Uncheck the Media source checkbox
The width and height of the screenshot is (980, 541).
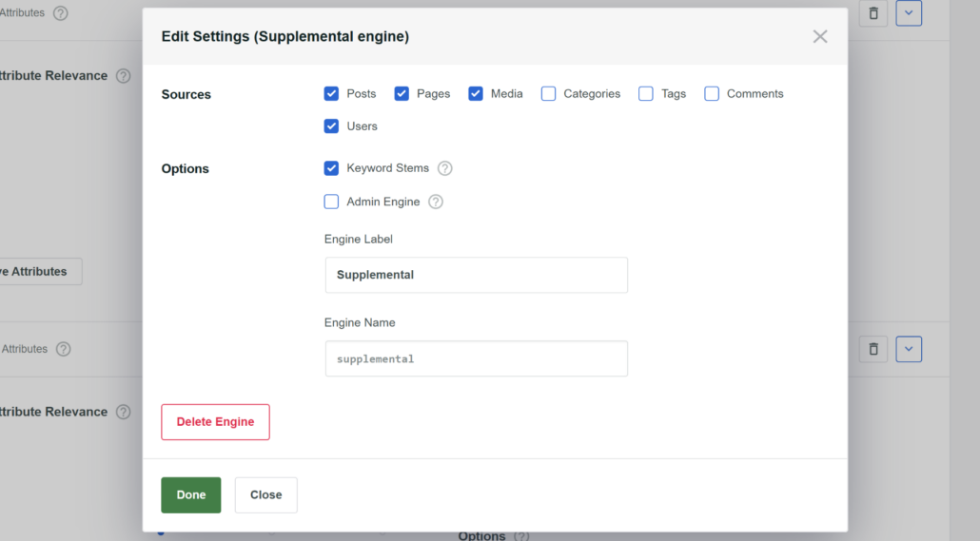click(x=476, y=94)
